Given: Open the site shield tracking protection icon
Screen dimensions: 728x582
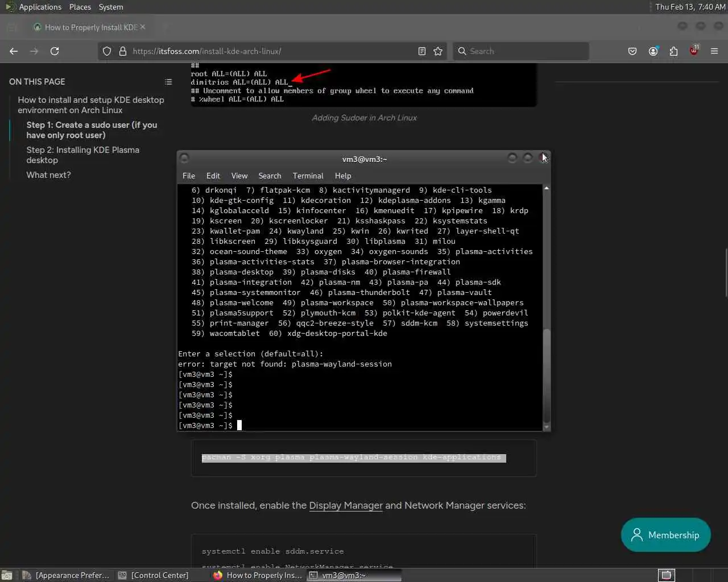Looking at the screenshot, I should pos(107,51).
